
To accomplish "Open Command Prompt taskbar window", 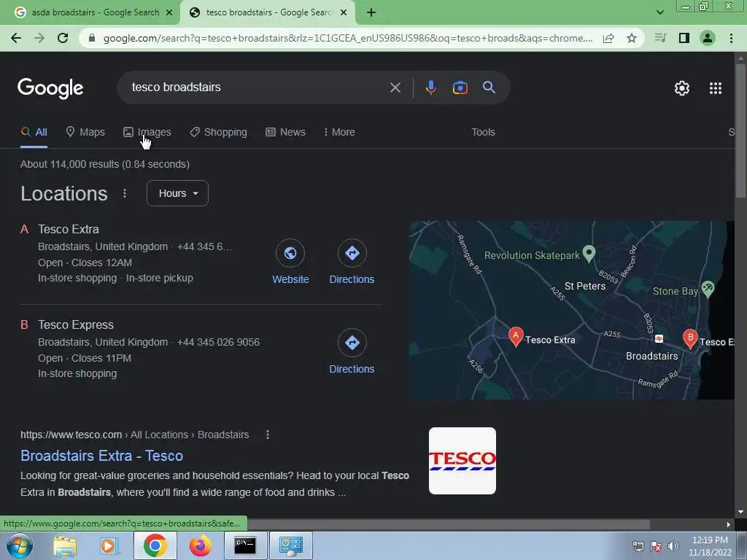I will 245,545.
